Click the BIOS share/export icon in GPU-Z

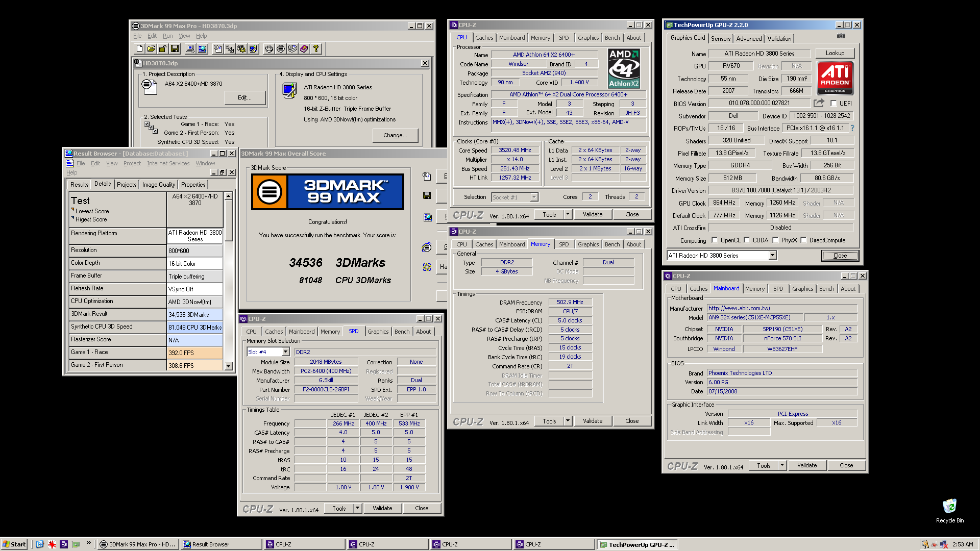pos(819,103)
